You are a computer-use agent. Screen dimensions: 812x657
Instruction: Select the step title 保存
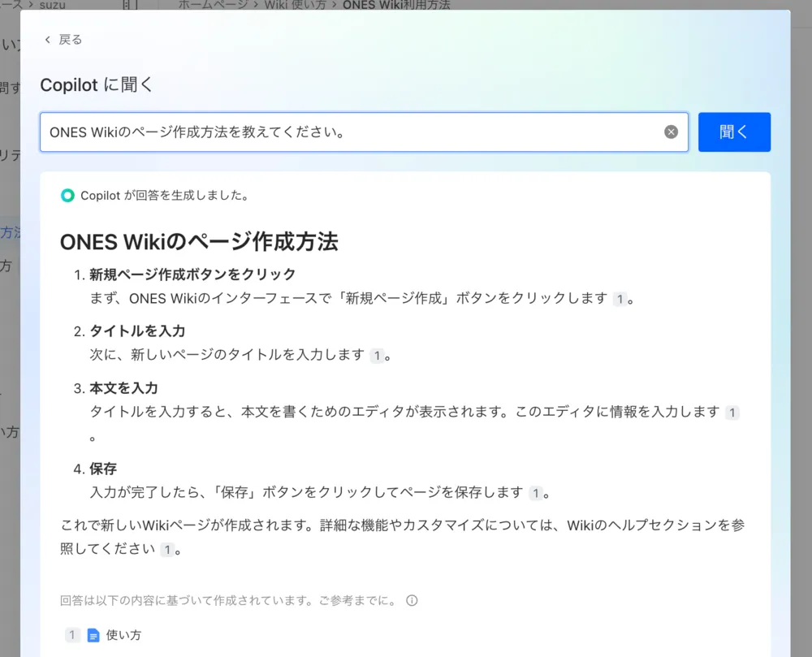(103, 469)
